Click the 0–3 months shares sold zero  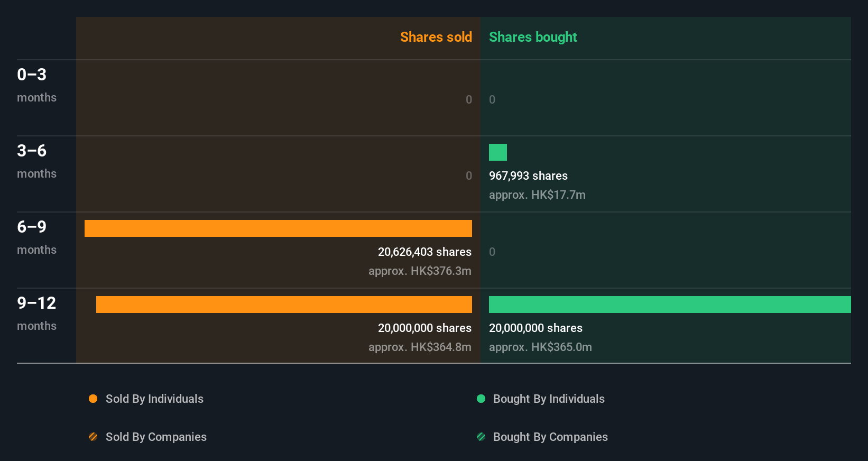(x=469, y=100)
